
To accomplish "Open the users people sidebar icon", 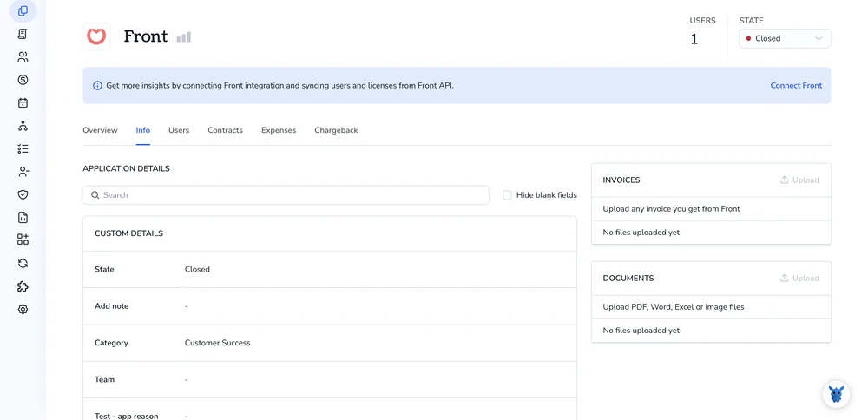I will pos(23,57).
